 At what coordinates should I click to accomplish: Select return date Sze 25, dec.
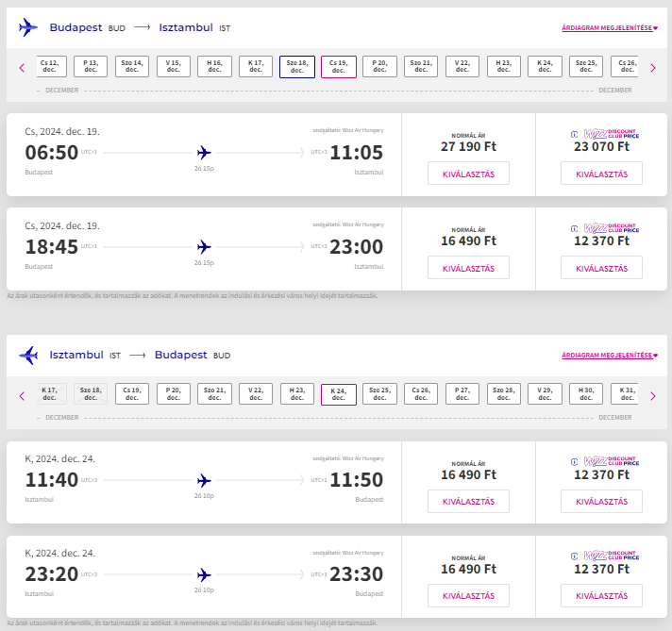[x=379, y=393]
